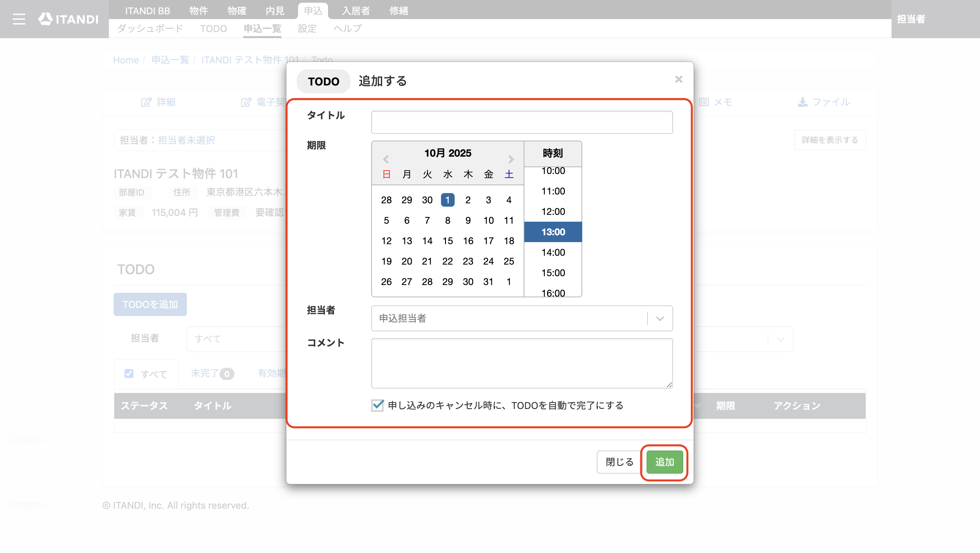Click the アクション column header
The width and height of the screenshot is (980, 553).
coord(797,406)
